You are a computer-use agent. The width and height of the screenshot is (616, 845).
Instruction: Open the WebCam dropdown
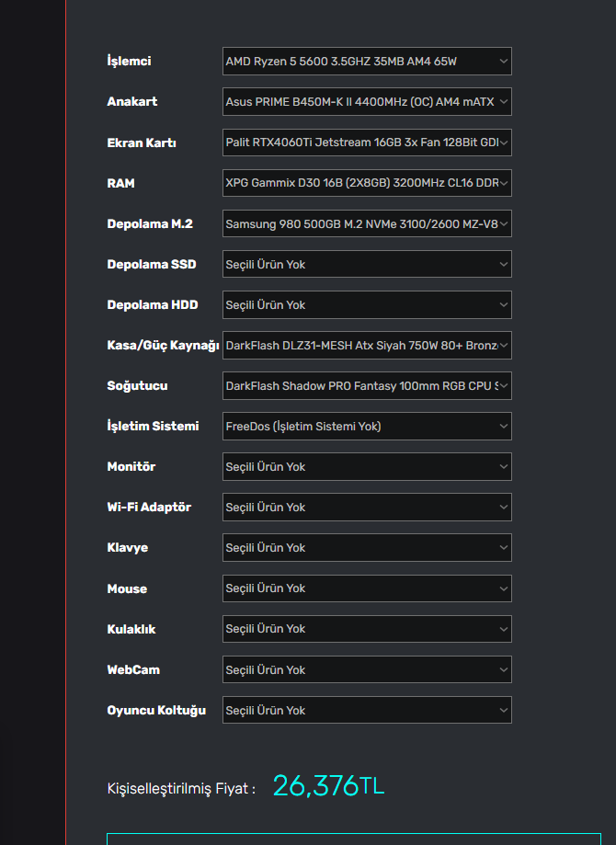[367, 669]
